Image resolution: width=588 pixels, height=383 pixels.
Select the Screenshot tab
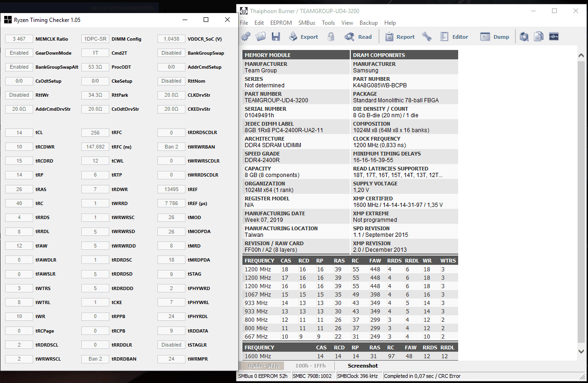[363, 366]
